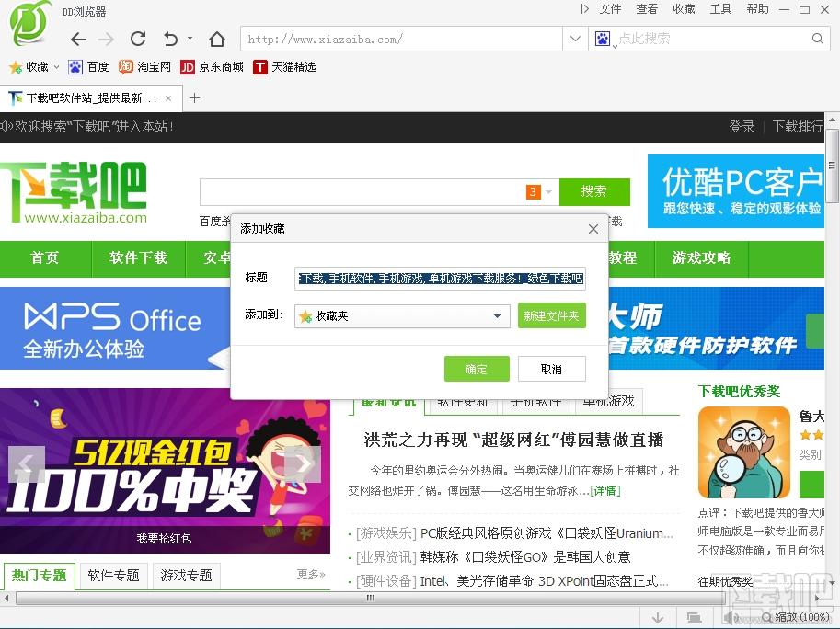Click the vertical scrollbar thumb
This screenshot has width=840, height=629.
point(832,166)
